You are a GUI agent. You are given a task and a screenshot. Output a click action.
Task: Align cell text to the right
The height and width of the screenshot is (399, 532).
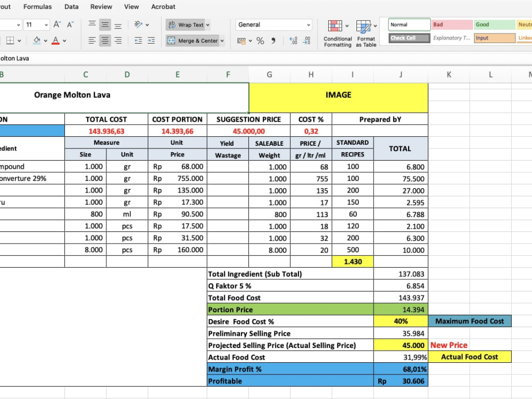118,41
